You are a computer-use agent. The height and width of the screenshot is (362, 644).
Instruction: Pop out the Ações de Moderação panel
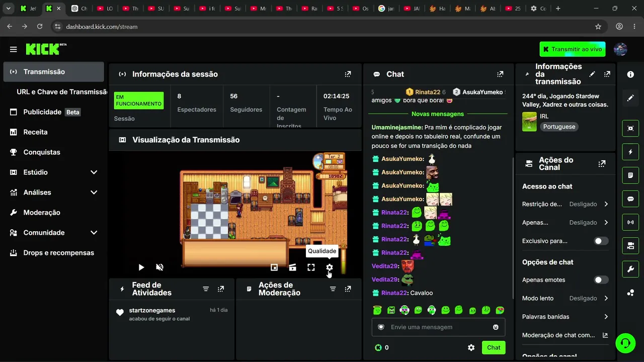click(x=348, y=289)
